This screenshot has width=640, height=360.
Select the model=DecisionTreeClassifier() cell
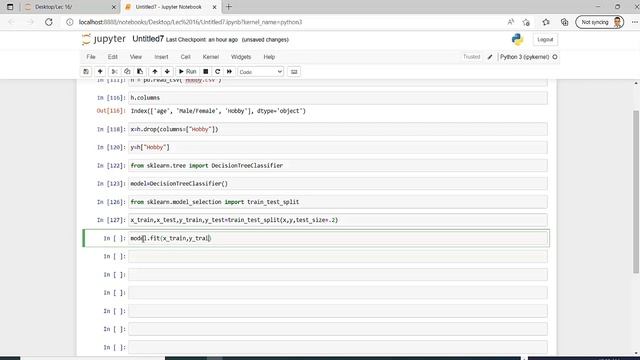tap(338, 184)
